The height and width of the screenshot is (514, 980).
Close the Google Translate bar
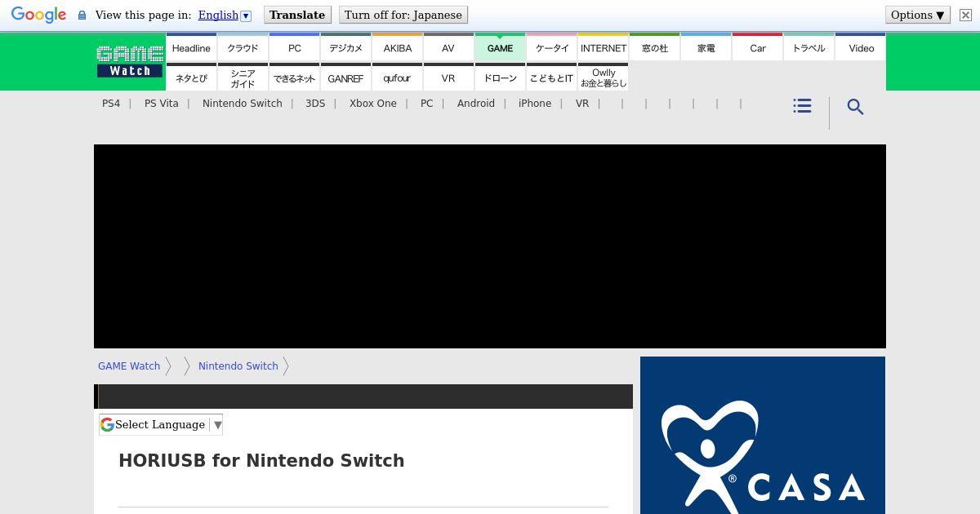pos(964,15)
